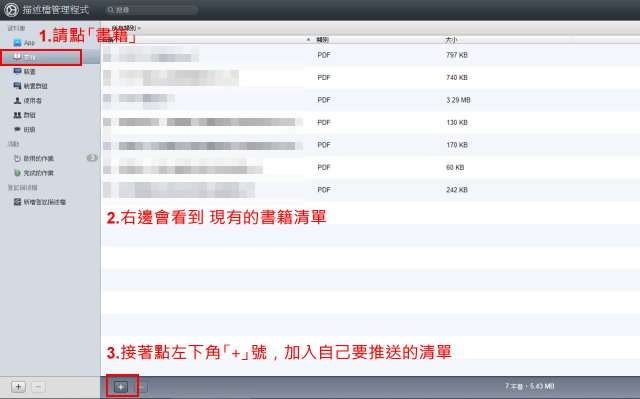Click the Profile Manager logo icon
Screen dimensions: 640x399
[11, 10]
